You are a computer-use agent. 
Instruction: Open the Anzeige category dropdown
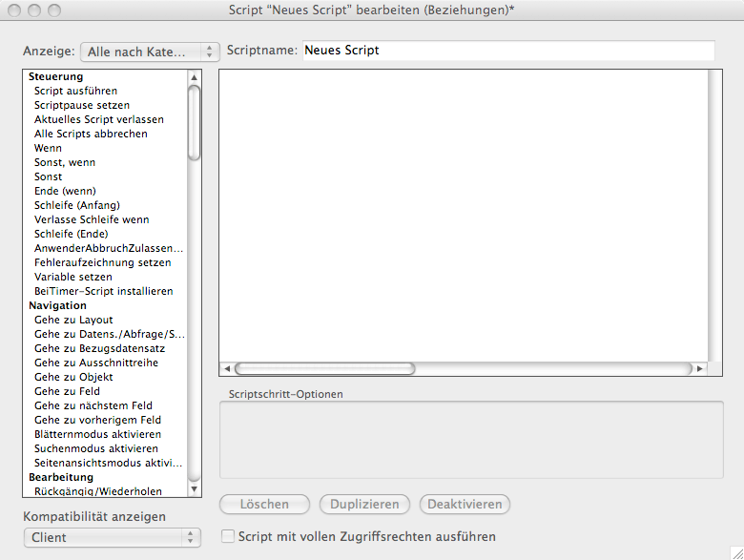click(151, 51)
